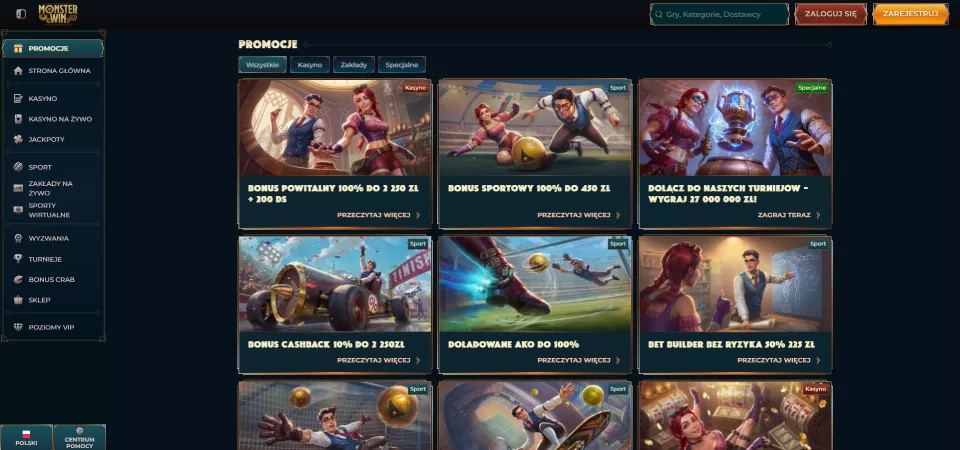Filter promotions by Kasyno tab
Image resolution: width=960 pixels, height=450 pixels.
click(310, 65)
